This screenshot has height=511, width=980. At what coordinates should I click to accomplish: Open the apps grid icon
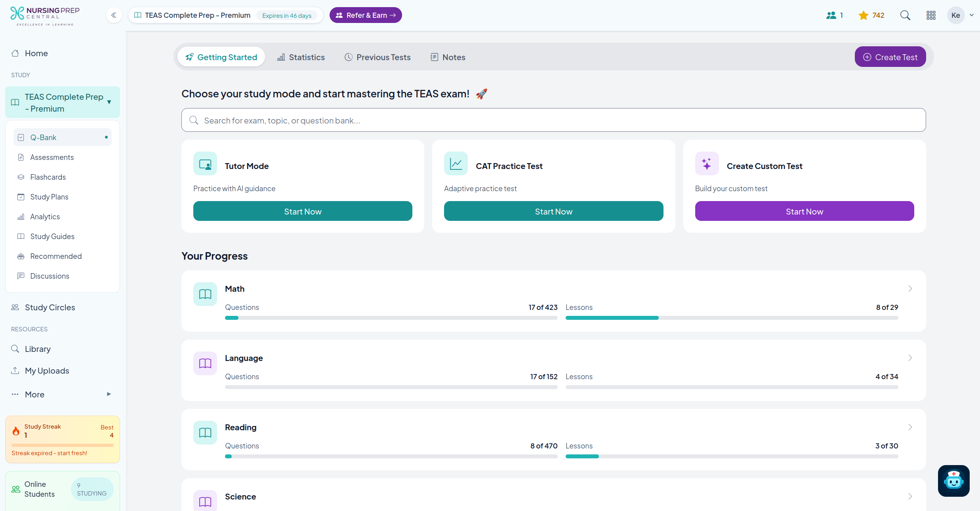(931, 15)
